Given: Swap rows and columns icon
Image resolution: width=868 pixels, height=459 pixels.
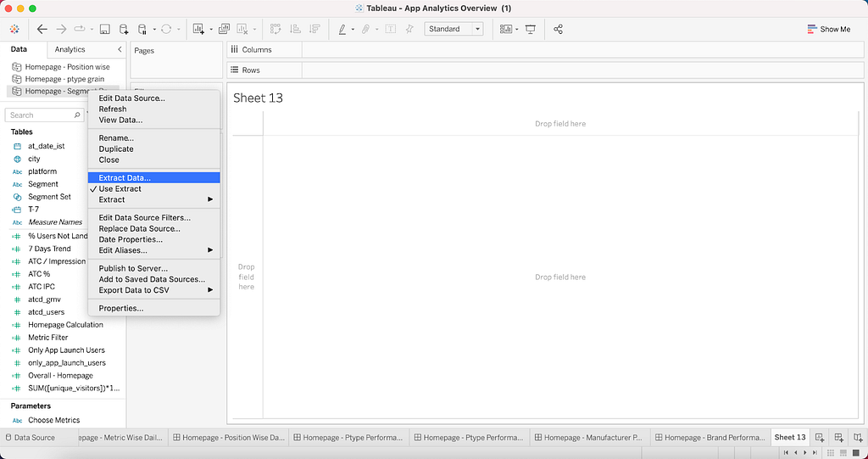Looking at the screenshot, I should [x=275, y=29].
